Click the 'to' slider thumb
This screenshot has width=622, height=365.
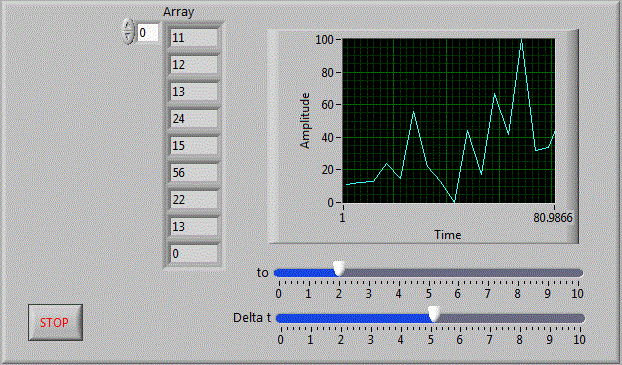339,269
